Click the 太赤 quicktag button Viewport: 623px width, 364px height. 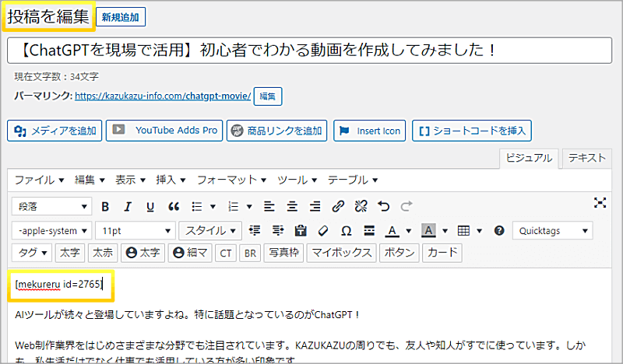point(103,253)
